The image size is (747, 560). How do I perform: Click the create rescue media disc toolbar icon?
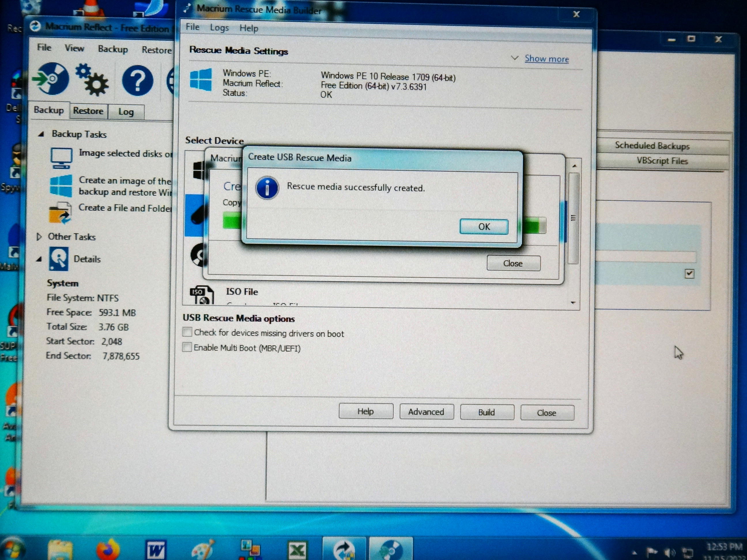coord(51,79)
